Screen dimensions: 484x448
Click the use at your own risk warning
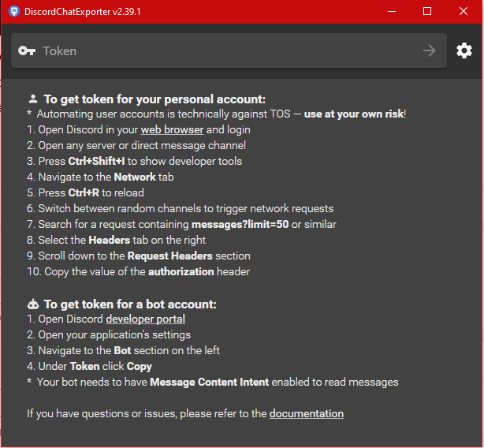pos(354,114)
